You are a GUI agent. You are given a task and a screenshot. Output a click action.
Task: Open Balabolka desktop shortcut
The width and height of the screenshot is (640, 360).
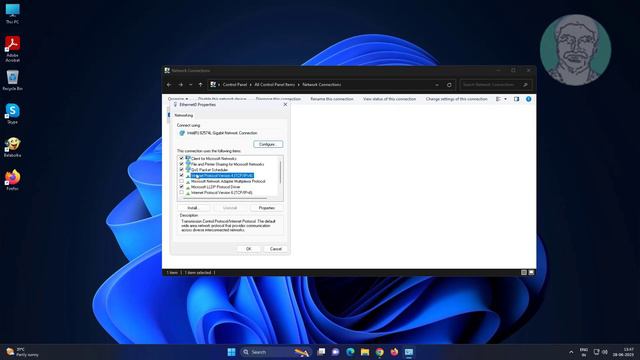pos(13,147)
